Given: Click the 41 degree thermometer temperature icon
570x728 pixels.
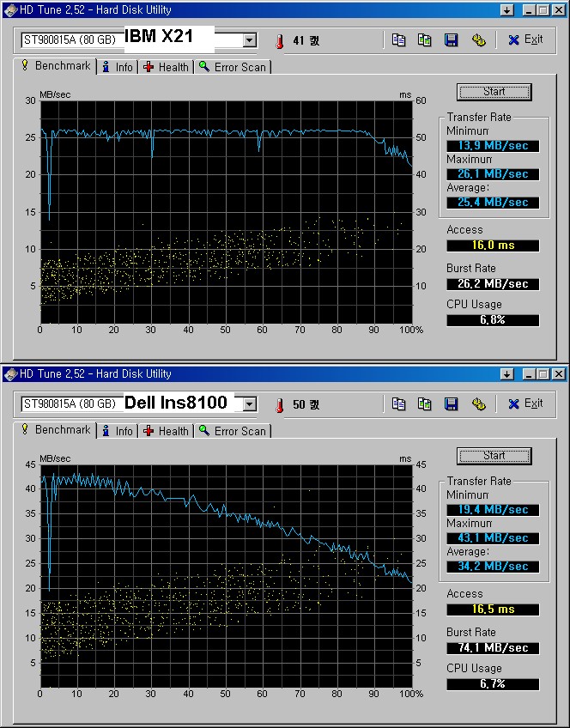Looking at the screenshot, I should coord(279,40).
